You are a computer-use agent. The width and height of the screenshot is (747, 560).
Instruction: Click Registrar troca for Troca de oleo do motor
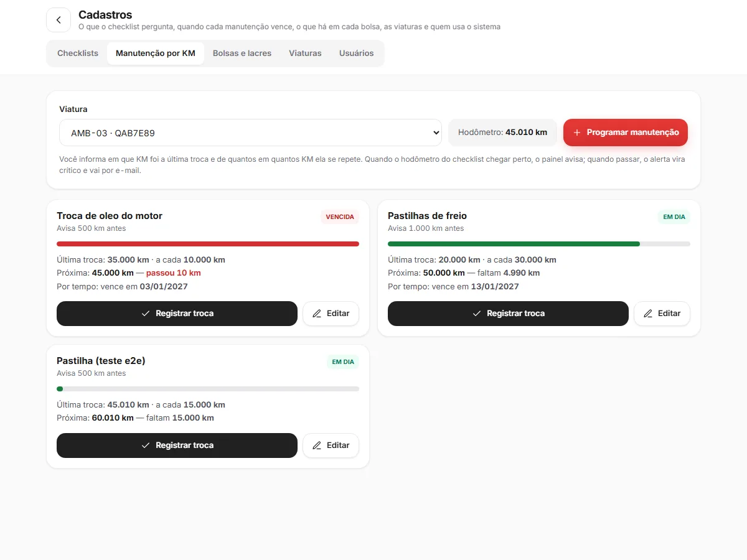[177, 314]
